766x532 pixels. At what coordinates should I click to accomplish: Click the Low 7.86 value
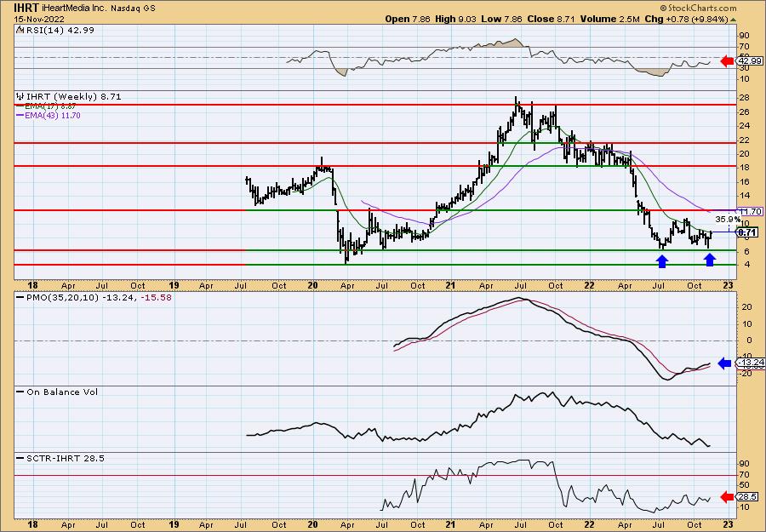500,19
